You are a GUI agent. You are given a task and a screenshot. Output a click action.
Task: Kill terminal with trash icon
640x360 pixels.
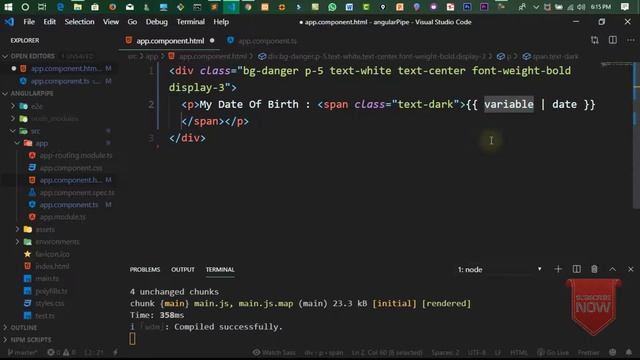(x=594, y=269)
